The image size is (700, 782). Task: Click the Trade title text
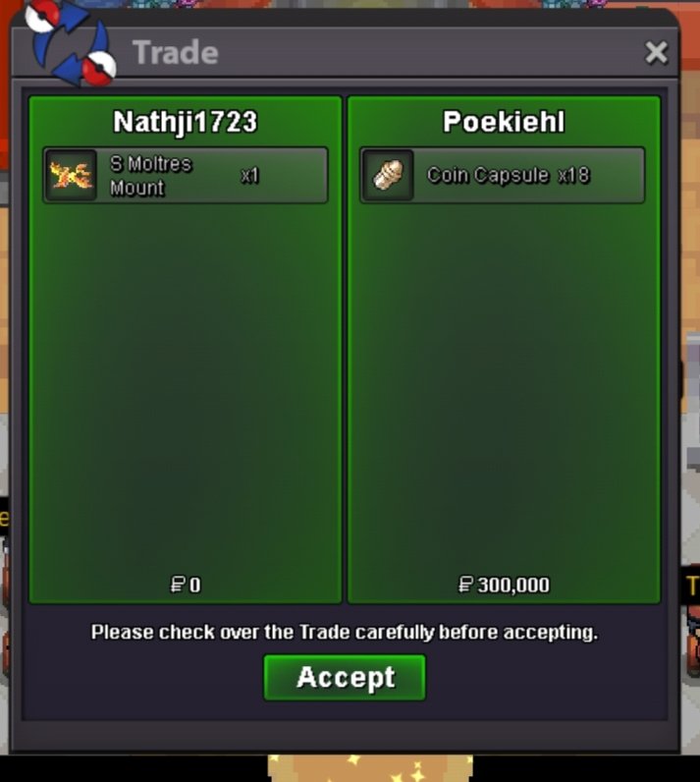[176, 52]
